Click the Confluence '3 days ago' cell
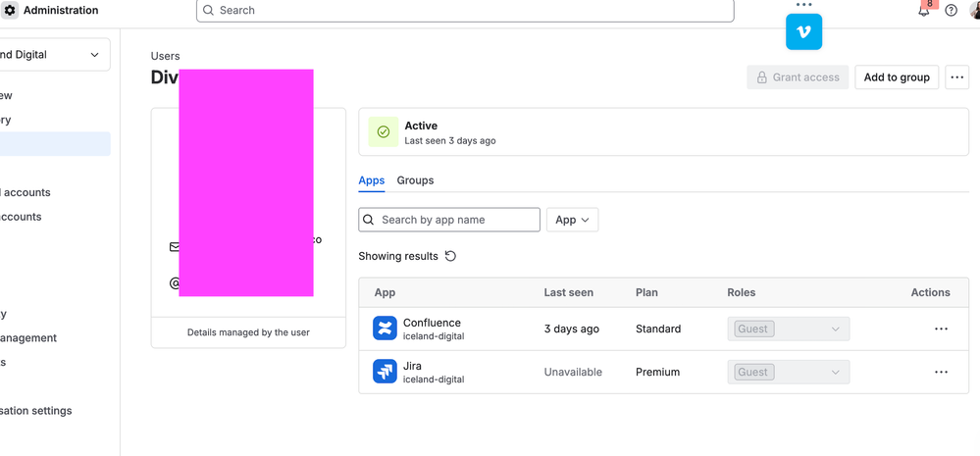 click(571, 329)
